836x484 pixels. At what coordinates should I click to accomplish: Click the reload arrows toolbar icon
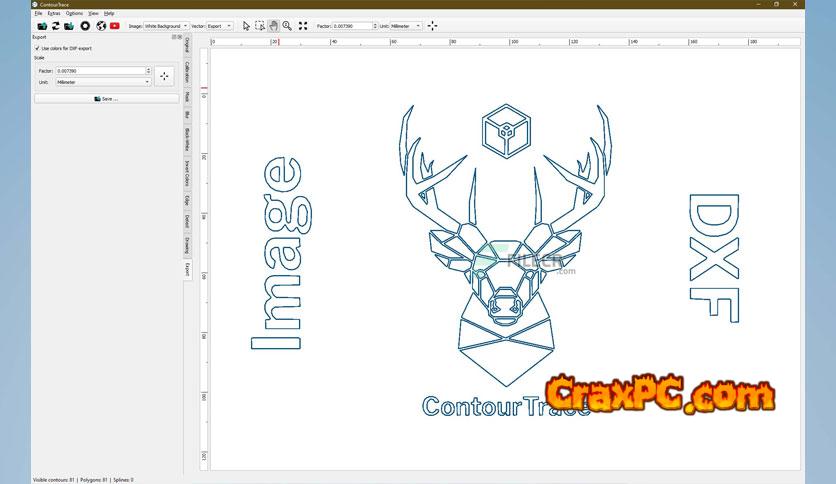[x=56, y=26]
